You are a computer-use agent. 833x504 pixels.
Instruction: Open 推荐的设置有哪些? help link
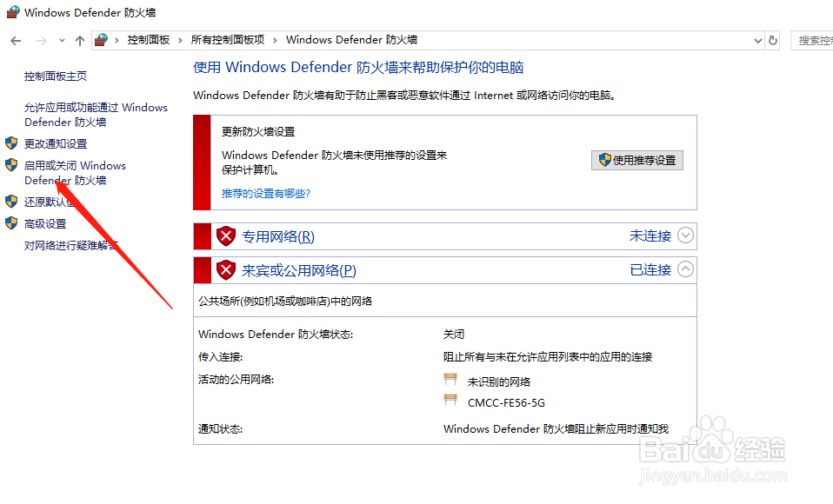[x=265, y=193]
